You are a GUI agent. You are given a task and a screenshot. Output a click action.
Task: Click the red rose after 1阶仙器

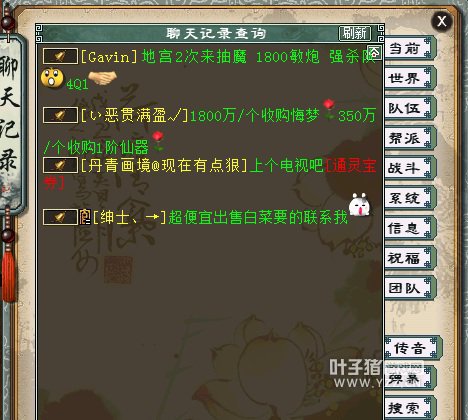point(158,141)
